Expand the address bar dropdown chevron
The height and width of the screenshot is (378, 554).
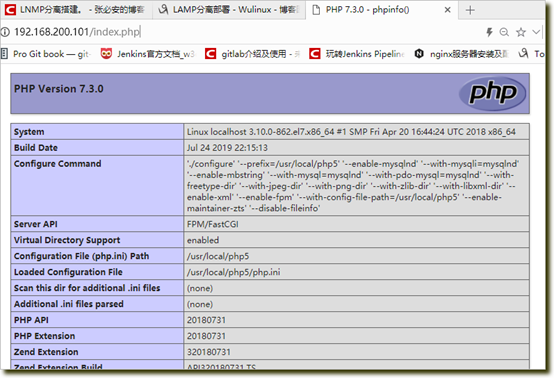(536, 32)
